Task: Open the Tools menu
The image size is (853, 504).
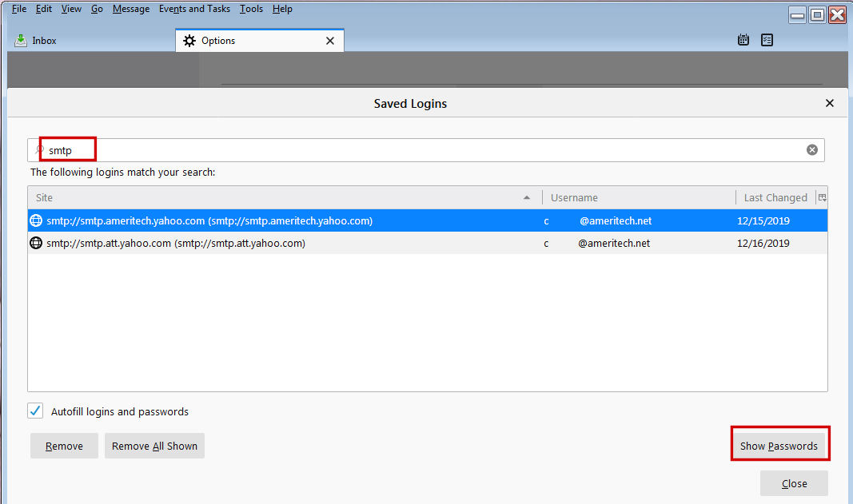Action: (x=251, y=9)
